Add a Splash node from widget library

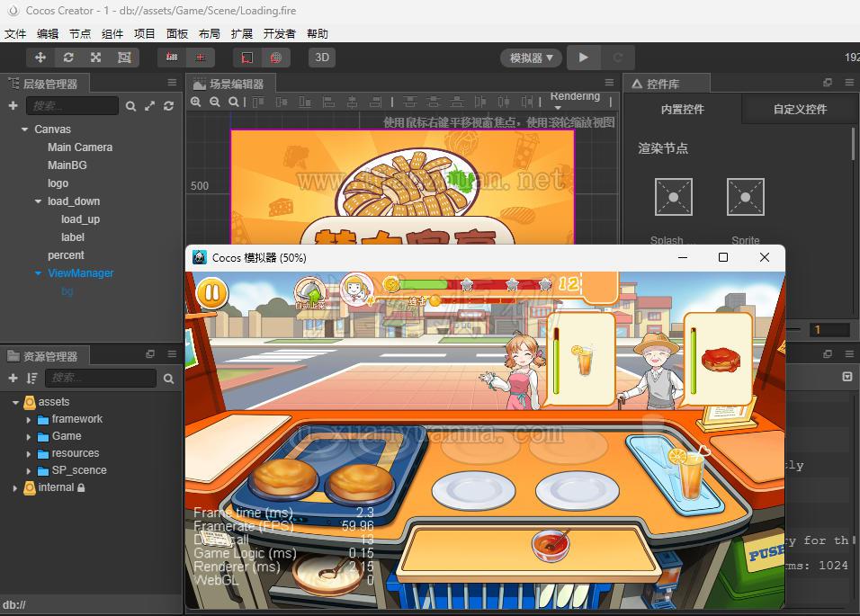674,197
